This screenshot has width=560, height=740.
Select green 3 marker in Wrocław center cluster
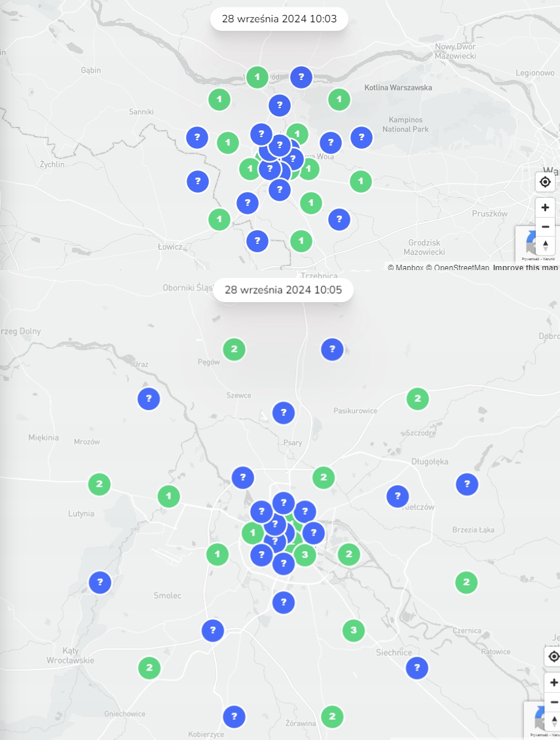click(305, 555)
